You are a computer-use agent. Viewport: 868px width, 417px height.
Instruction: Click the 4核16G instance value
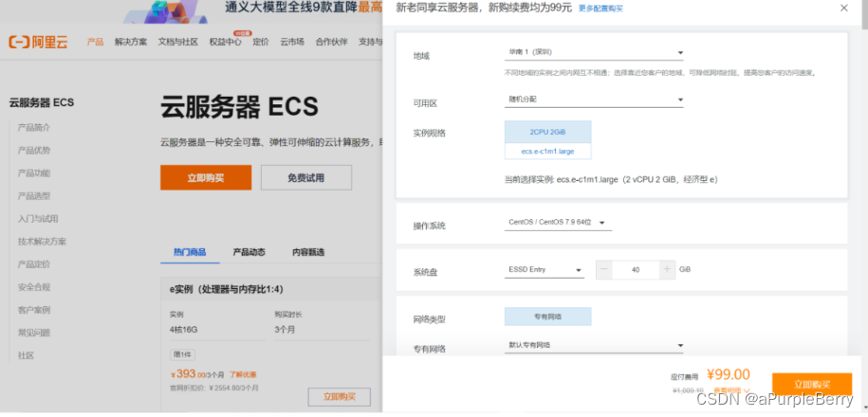pos(184,330)
